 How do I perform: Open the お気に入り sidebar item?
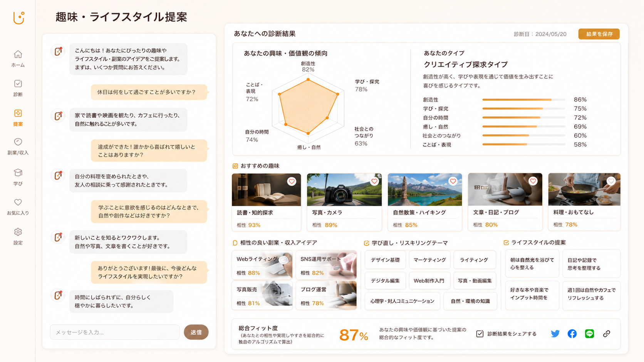[18, 207]
